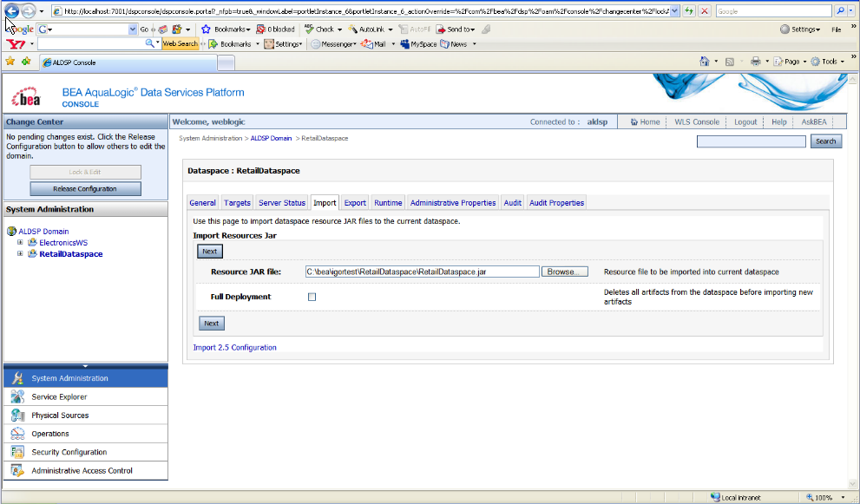
Task: Click the Home icon in console header
Action: [x=634, y=121]
